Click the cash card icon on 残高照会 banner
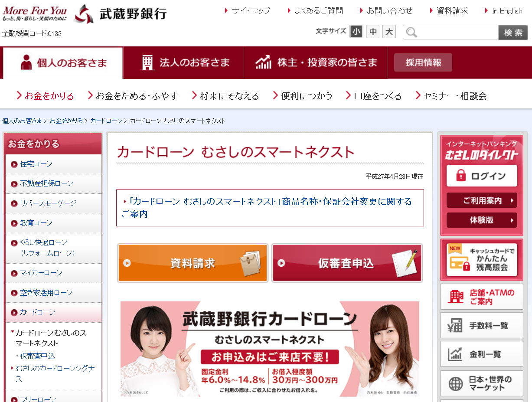Image resolution: width=532 pixels, height=402 pixels. tap(459, 264)
